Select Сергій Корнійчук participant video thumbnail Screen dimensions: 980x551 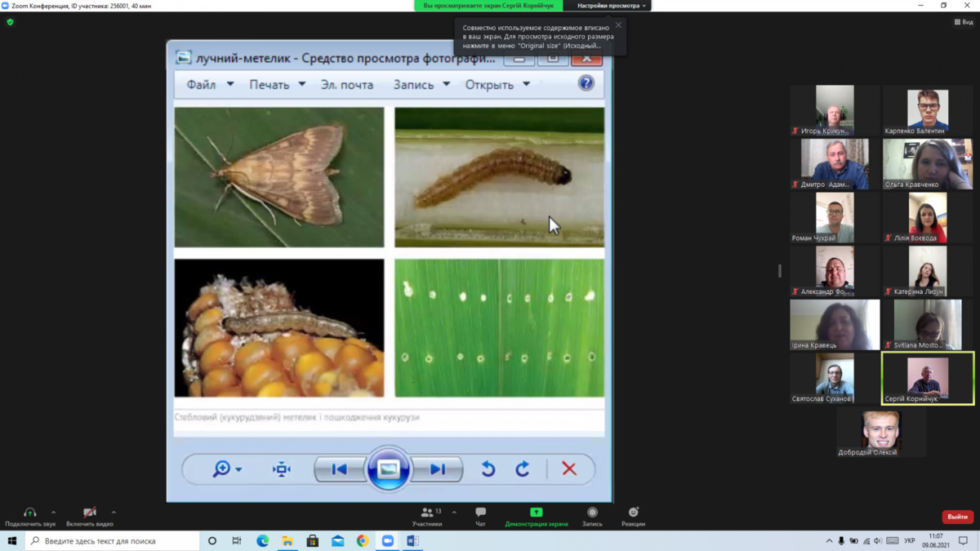pos(928,377)
